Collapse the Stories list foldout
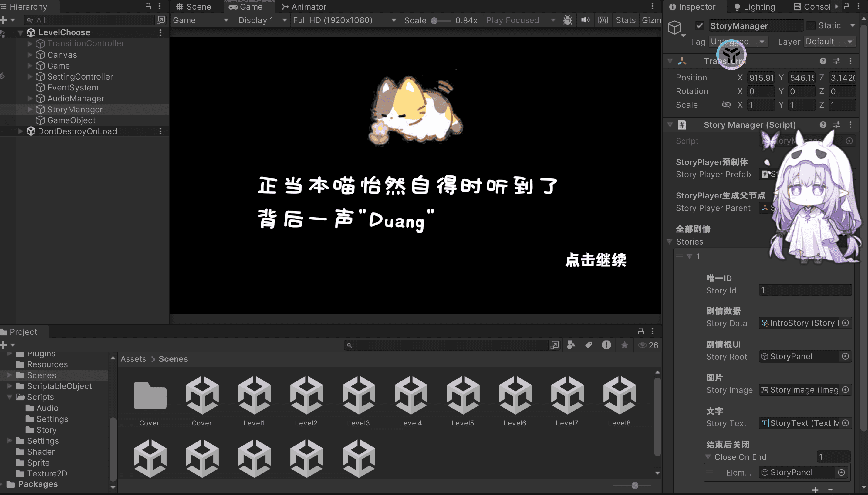 point(670,242)
